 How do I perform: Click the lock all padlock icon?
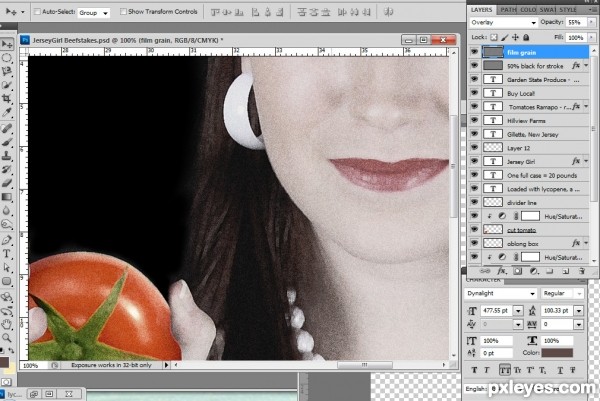tap(526, 37)
